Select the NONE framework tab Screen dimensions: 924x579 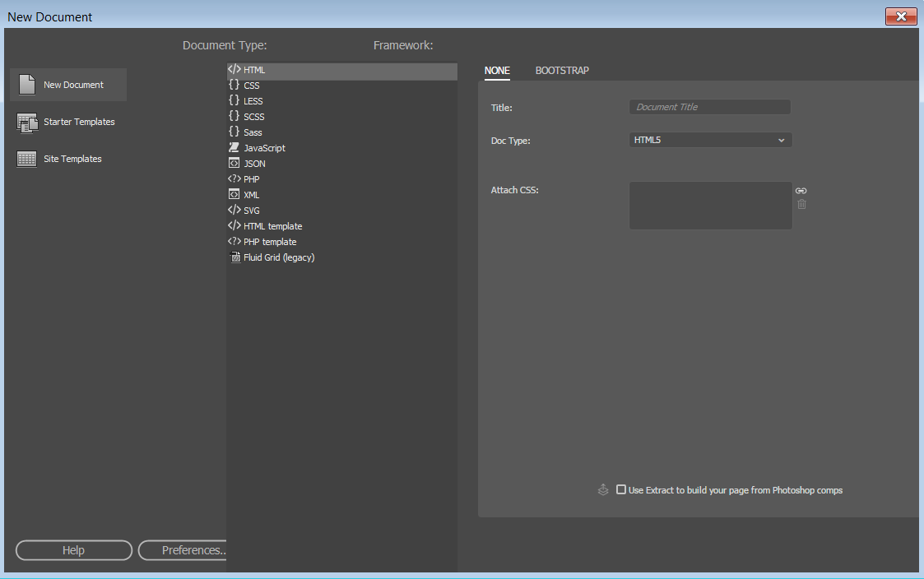[x=497, y=70]
